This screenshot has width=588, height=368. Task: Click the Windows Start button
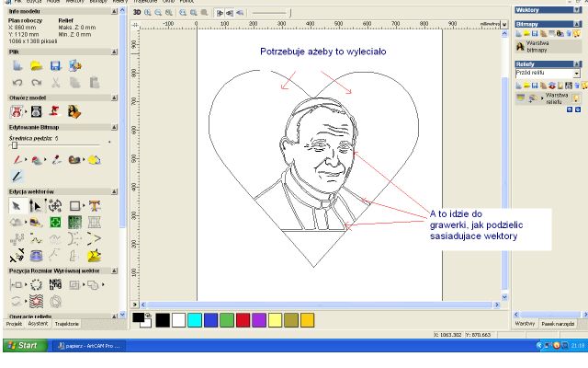pos(25,346)
